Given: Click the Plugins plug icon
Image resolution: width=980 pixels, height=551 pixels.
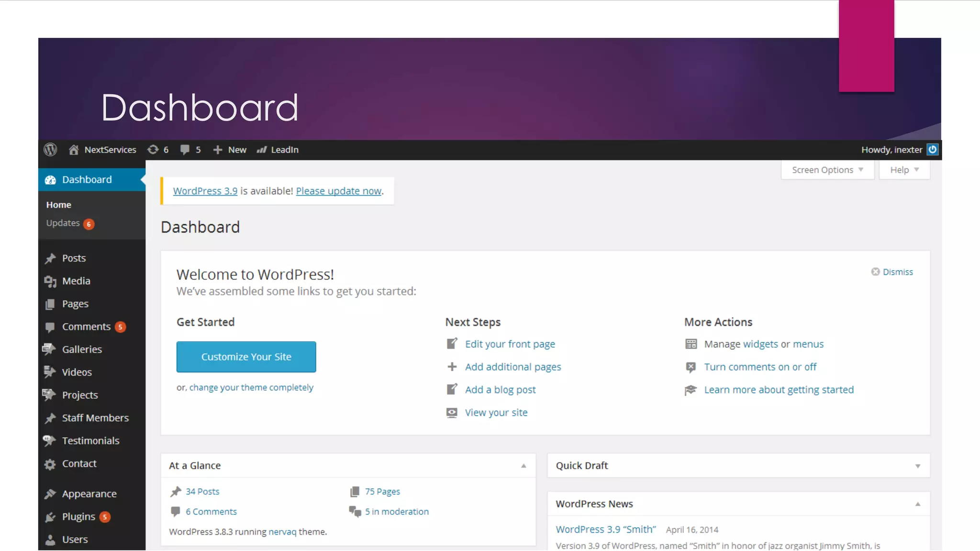Looking at the screenshot, I should tap(50, 517).
